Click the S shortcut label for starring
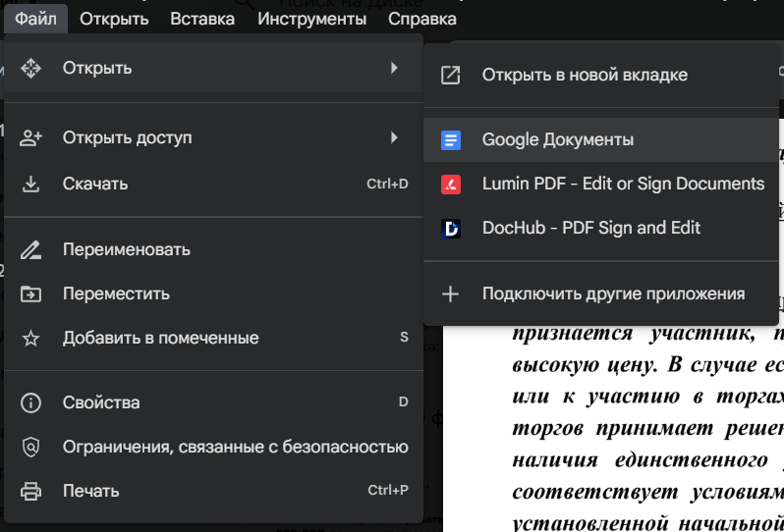784x532 pixels. (x=404, y=338)
